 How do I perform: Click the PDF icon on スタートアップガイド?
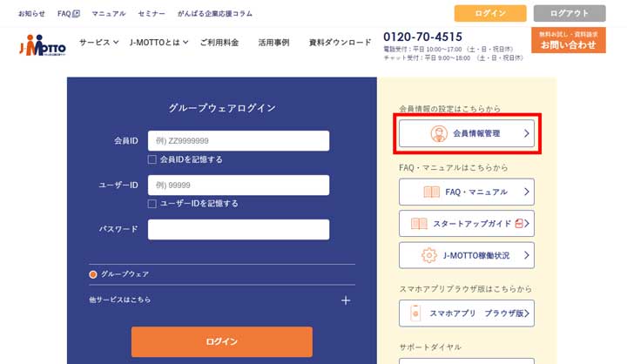pyautogui.click(x=519, y=223)
